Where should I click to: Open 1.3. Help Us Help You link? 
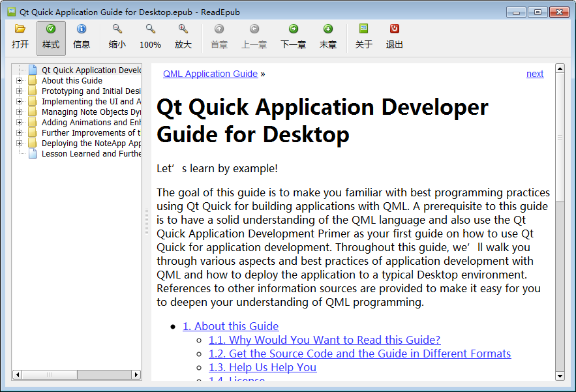[x=263, y=367]
